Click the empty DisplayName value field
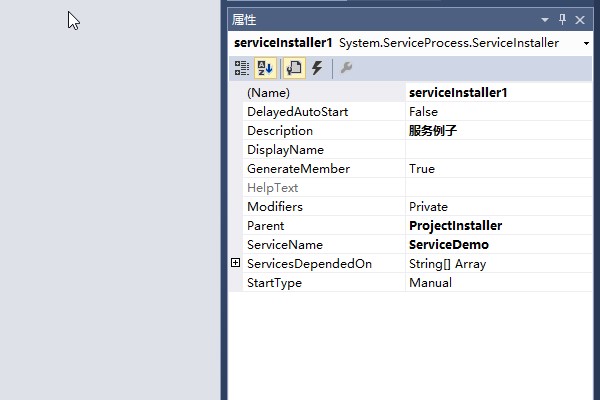 [498, 150]
